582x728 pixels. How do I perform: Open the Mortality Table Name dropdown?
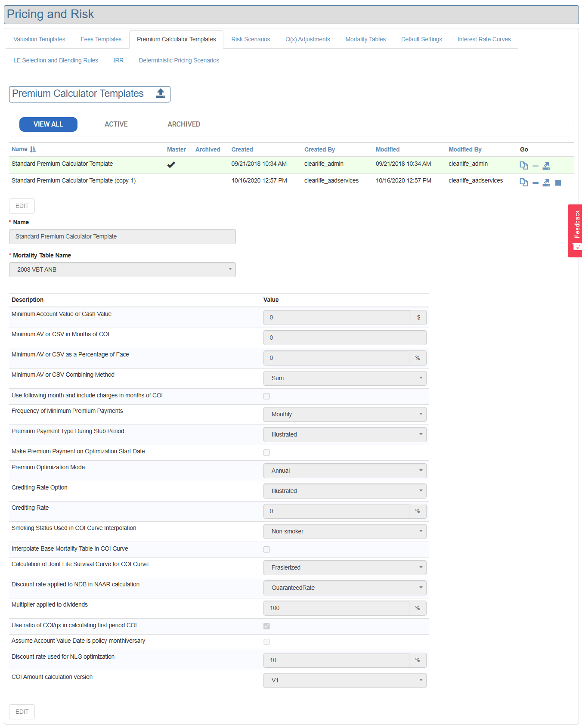[x=122, y=270]
